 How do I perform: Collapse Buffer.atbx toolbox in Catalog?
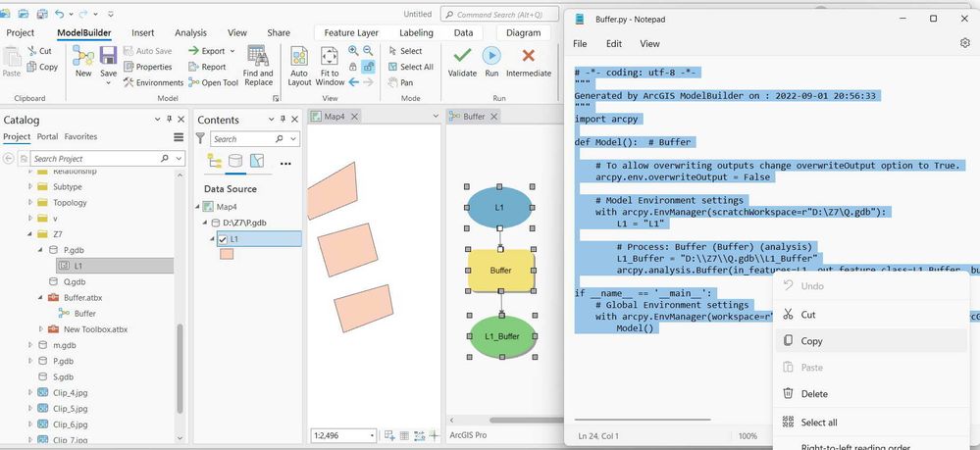[x=41, y=297]
